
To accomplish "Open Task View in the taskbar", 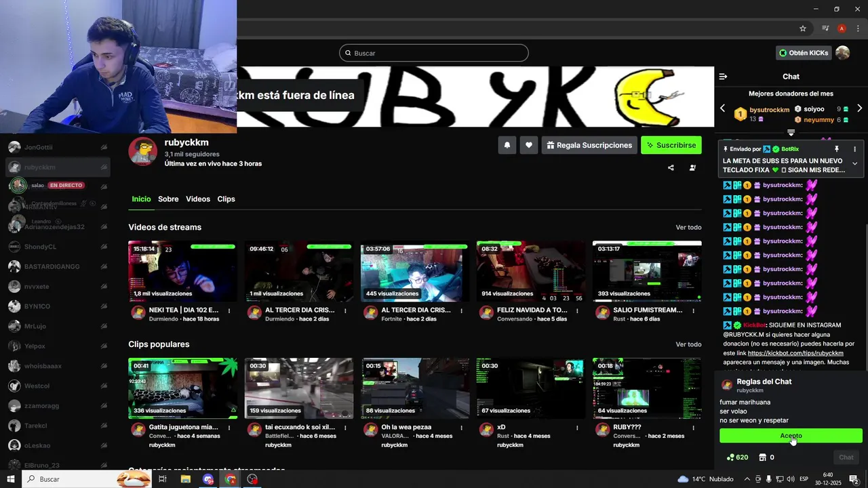I will [163, 479].
